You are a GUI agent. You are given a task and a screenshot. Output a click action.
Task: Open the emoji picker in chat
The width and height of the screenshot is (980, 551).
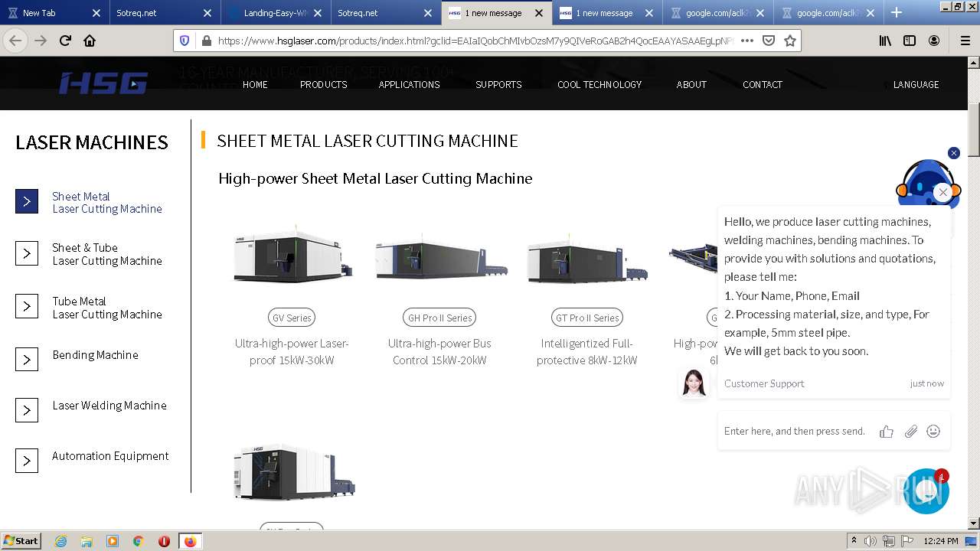tap(933, 432)
